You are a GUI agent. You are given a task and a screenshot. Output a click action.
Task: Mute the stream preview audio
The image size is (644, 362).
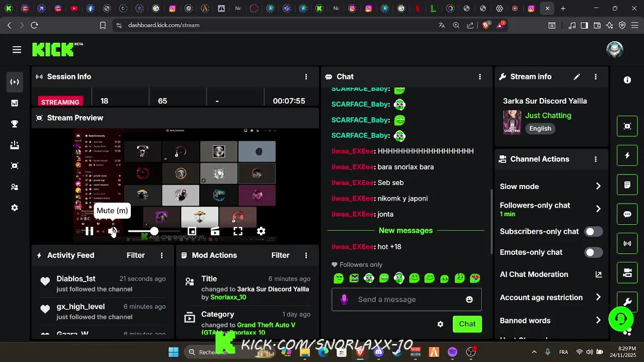(113, 231)
